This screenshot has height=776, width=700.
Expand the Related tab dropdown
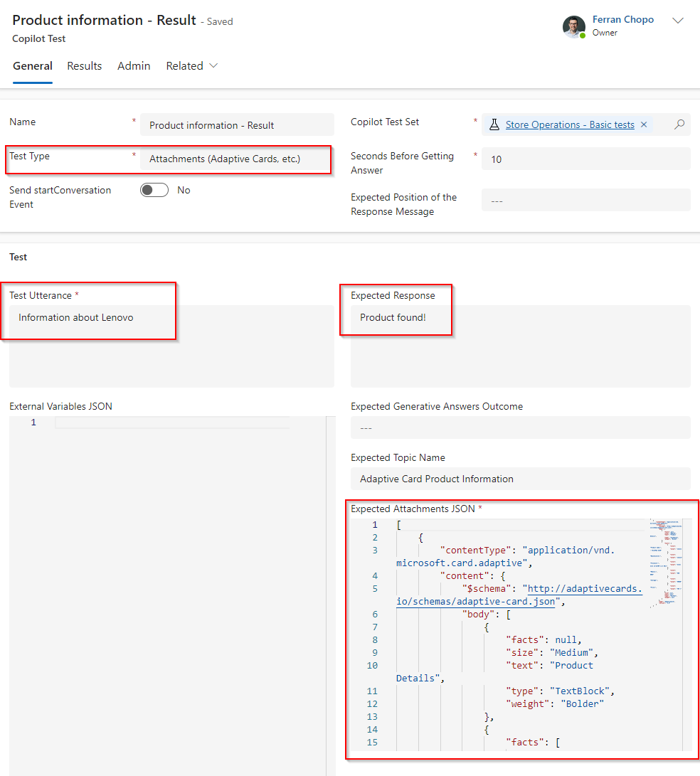point(191,66)
